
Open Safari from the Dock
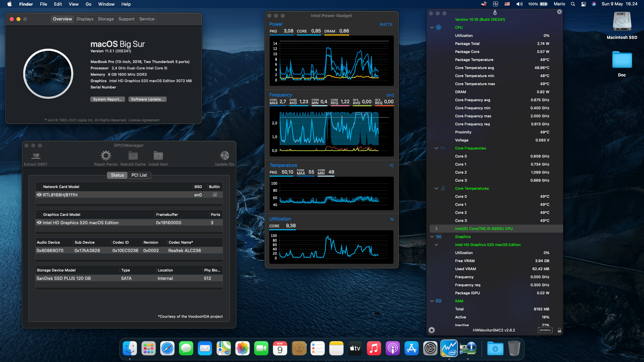(167, 349)
